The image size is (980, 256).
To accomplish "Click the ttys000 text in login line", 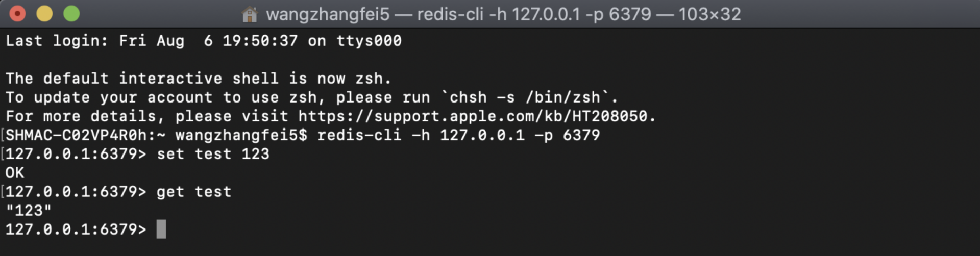I will [369, 41].
